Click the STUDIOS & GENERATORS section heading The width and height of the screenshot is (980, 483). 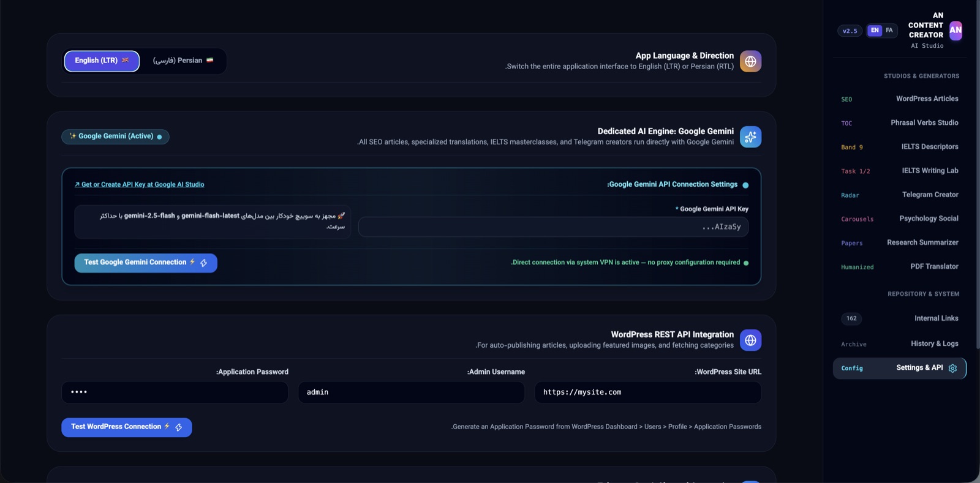click(922, 76)
